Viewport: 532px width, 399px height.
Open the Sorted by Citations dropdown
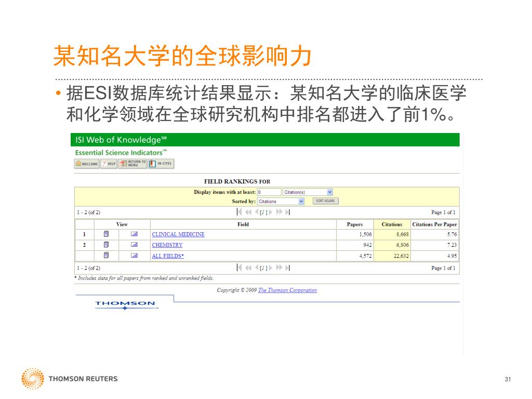pyautogui.click(x=281, y=201)
